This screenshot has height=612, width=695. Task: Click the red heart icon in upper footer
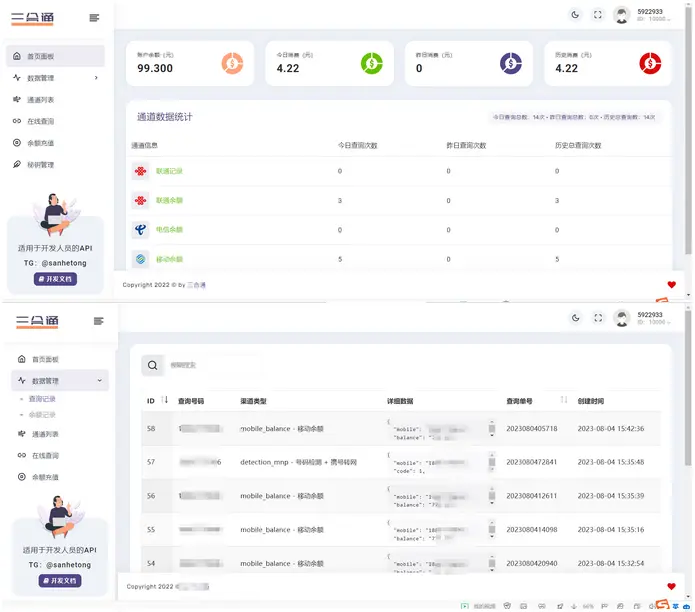672,285
